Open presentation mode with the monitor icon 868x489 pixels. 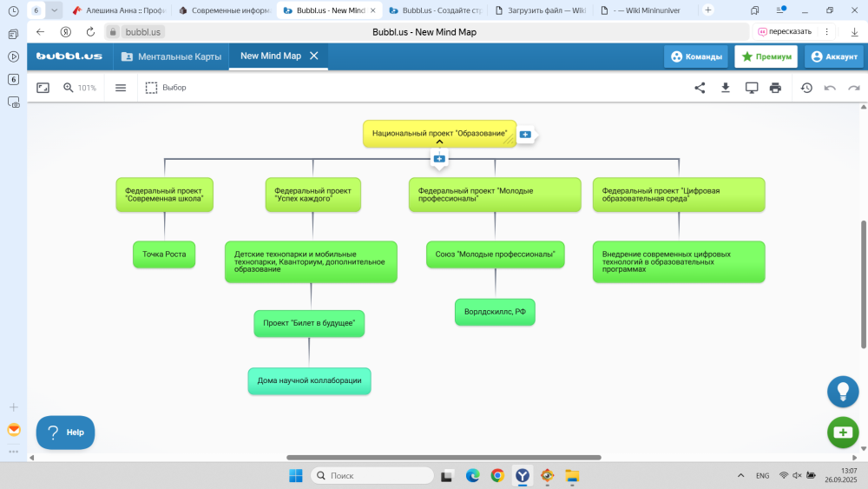coord(752,88)
